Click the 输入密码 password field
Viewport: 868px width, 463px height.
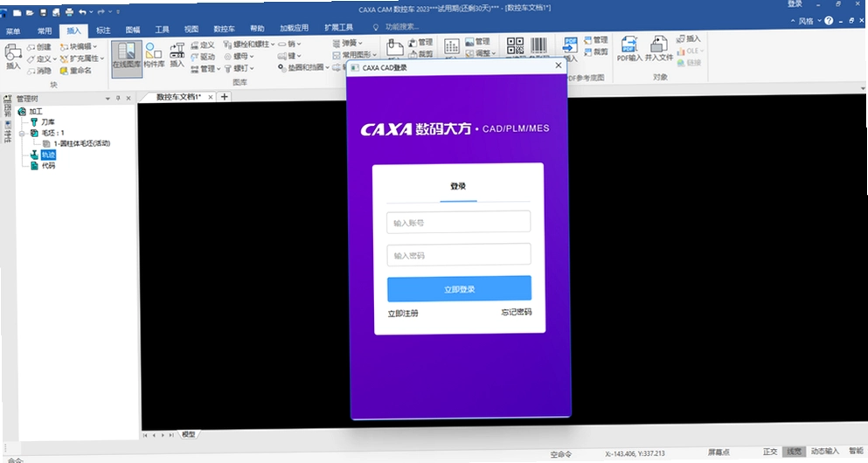[x=459, y=254]
